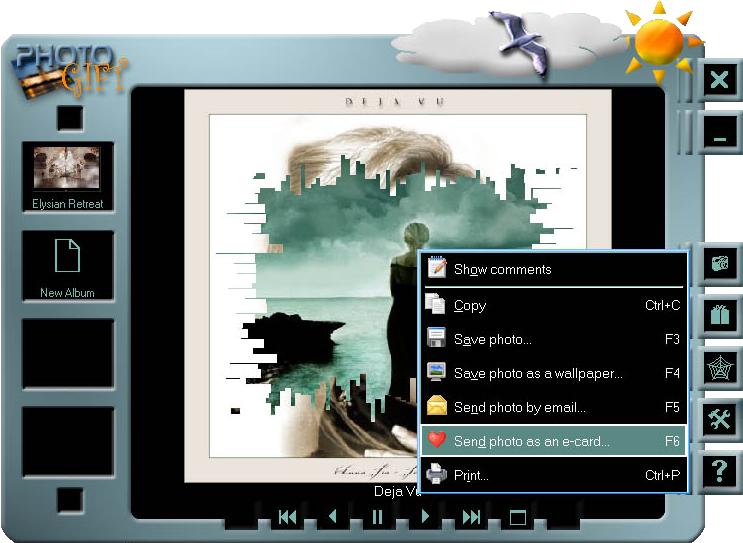Viewport: 743px width, 543px height.
Task: Select Show comments in context menu
Action: pos(553,269)
